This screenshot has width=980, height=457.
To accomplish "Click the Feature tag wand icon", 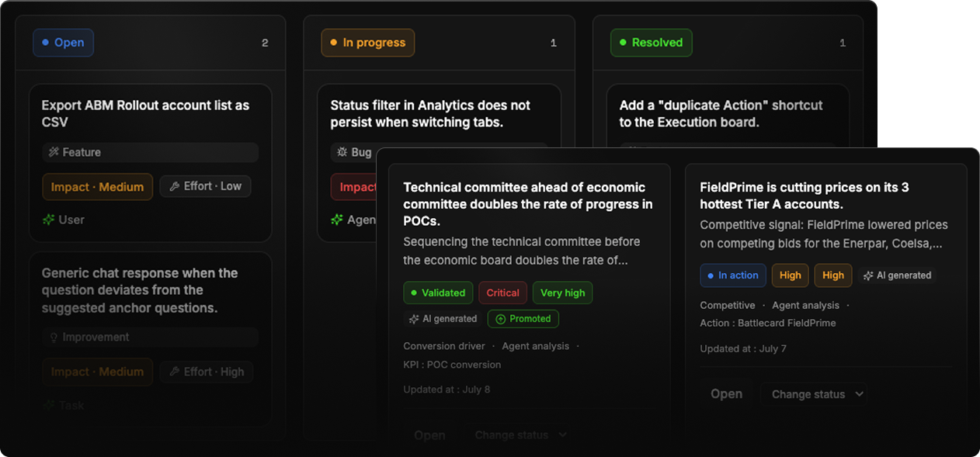I will click(54, 152).
